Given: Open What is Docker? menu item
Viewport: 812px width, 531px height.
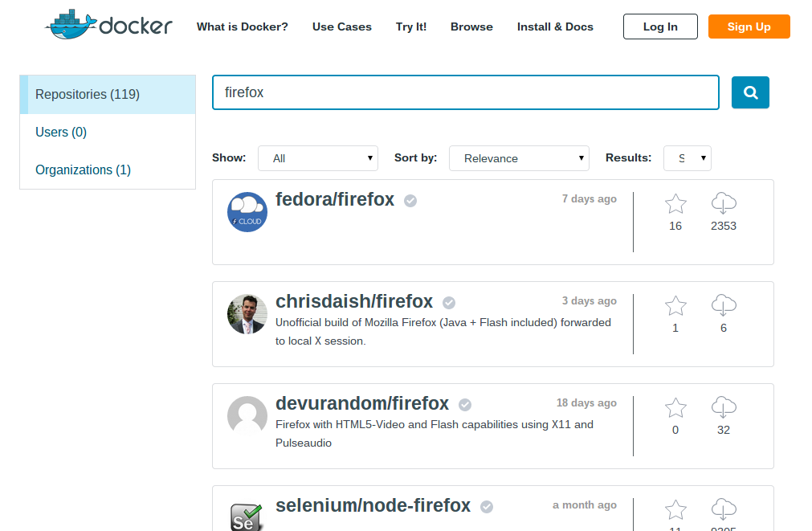Looking at the screenshot, I should click(x=243, y=27).
